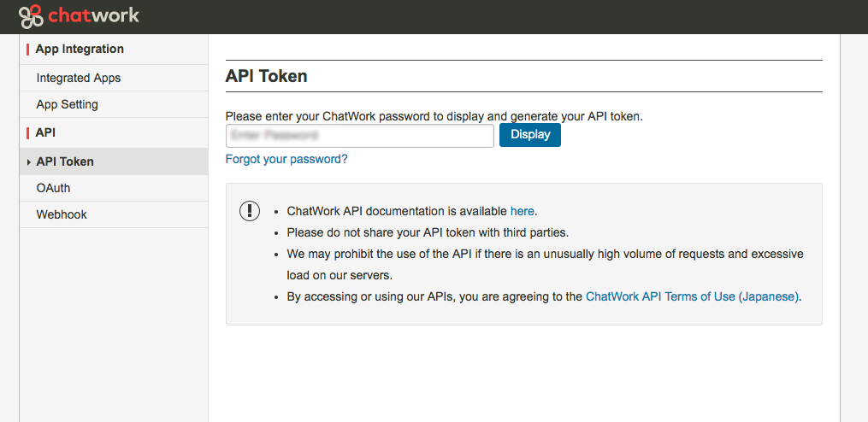Select API Token in the sidebar
The image size is (868, 422).
click(x=65, y=161)
